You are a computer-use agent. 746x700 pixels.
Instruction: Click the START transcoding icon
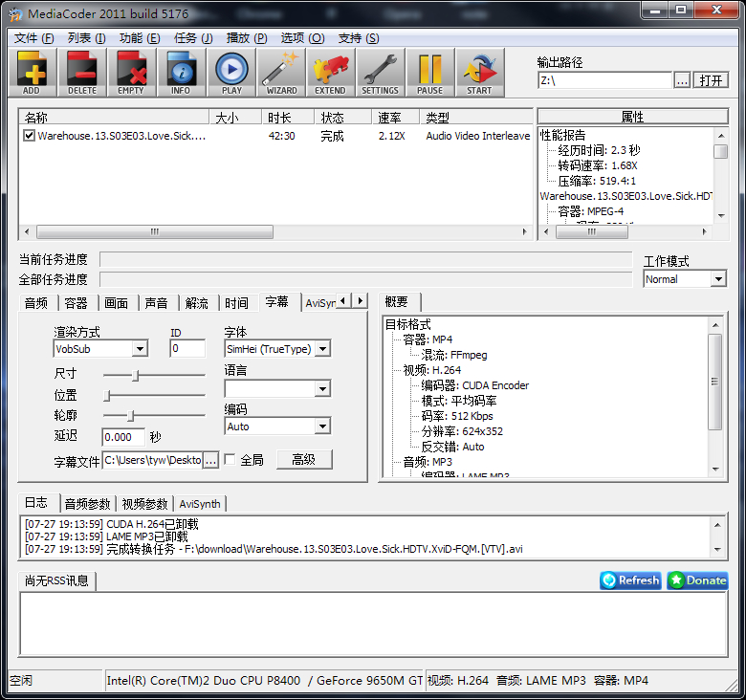coord(479,73)
